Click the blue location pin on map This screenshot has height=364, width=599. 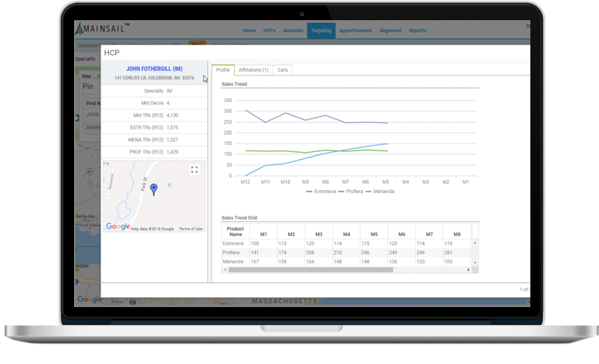(x=154, y=189)
